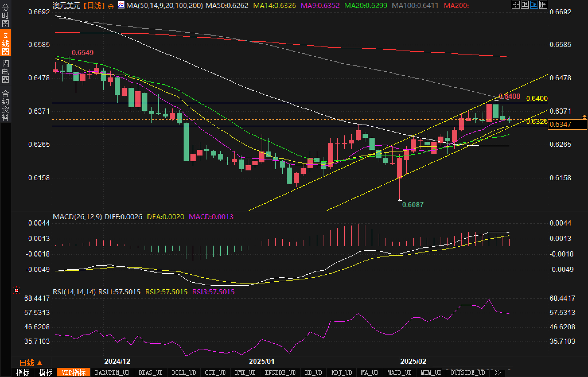
Task: Click the 0.6087 low price marker
Action: pos(413,205)
